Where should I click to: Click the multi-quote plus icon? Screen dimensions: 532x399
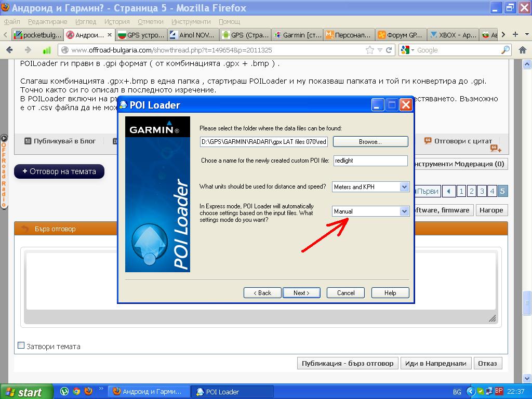tap(496, 148)
